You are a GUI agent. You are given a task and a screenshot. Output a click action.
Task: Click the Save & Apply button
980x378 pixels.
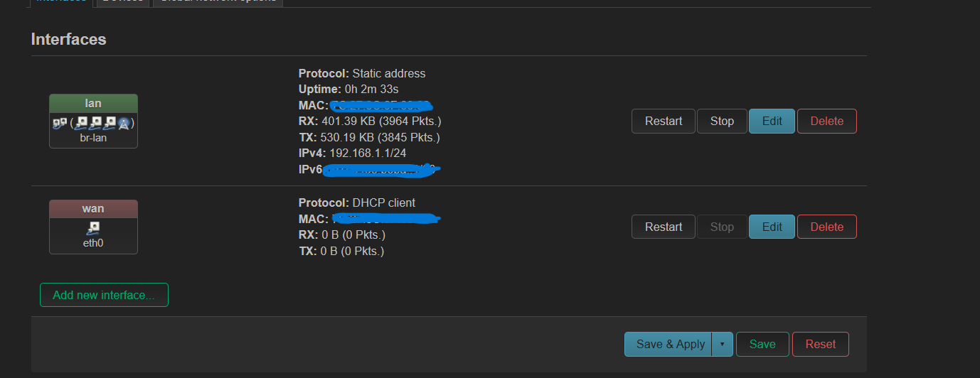click(669, 344)
